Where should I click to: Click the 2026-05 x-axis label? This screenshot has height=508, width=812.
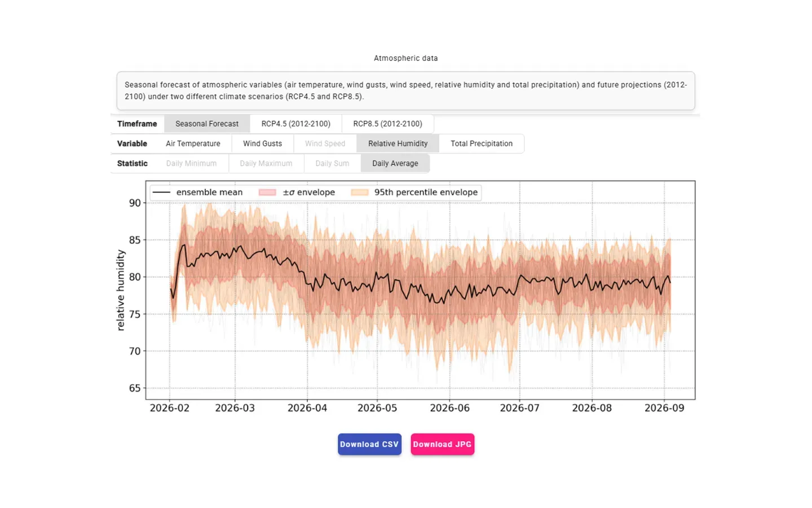[x=377, y=408]
